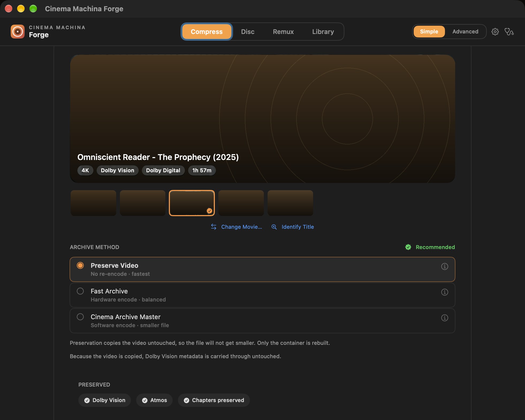Click the swap arrows icon beside Change Movie

tap(214, 227)
